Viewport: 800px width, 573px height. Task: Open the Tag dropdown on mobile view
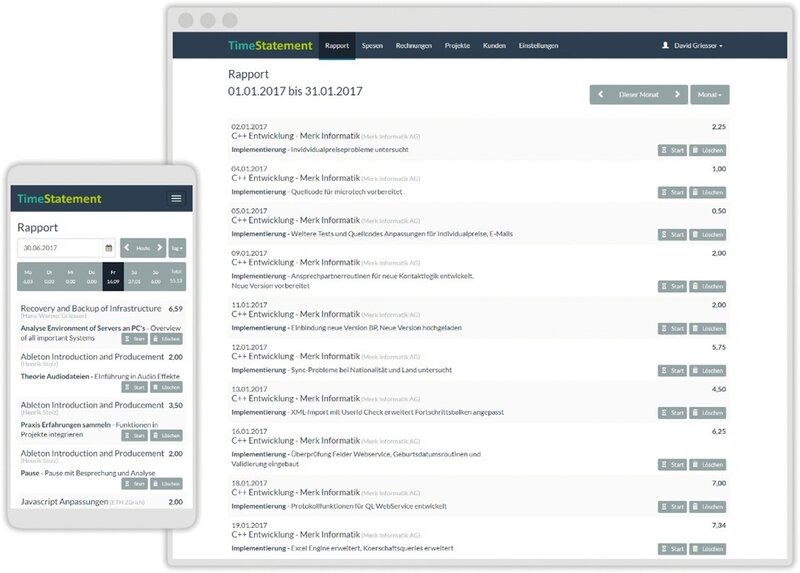click(177, 248)
